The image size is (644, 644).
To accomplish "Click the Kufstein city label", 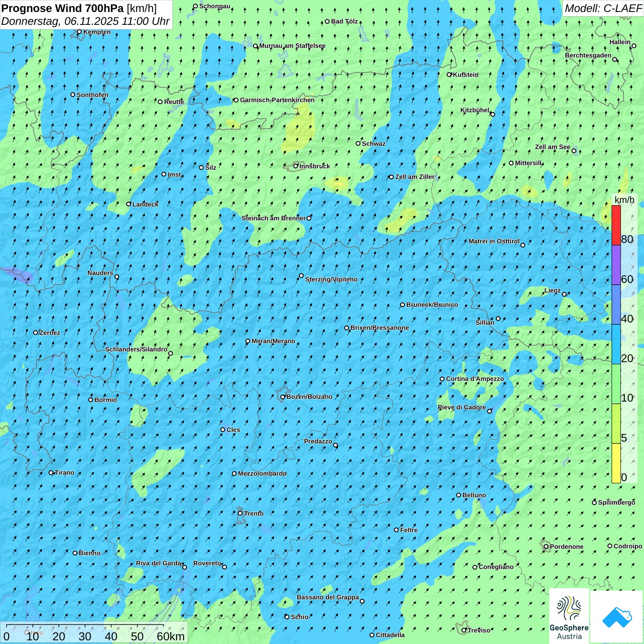I will point(466,75).
